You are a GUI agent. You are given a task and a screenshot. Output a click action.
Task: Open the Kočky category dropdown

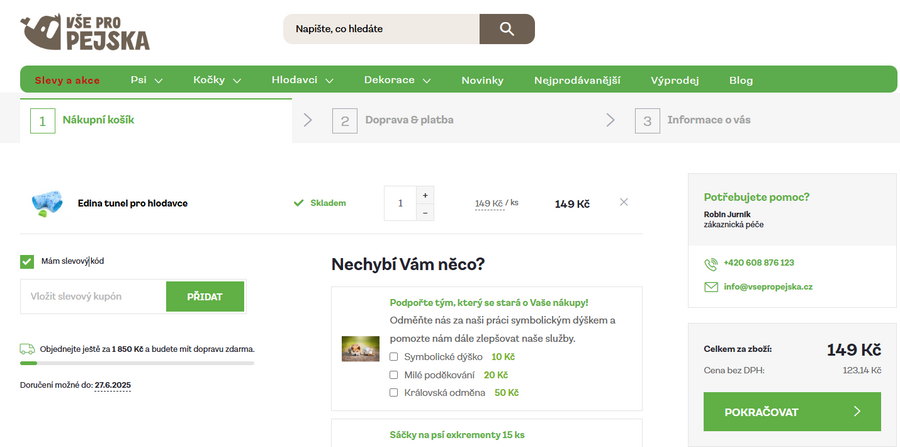[216, 80]
